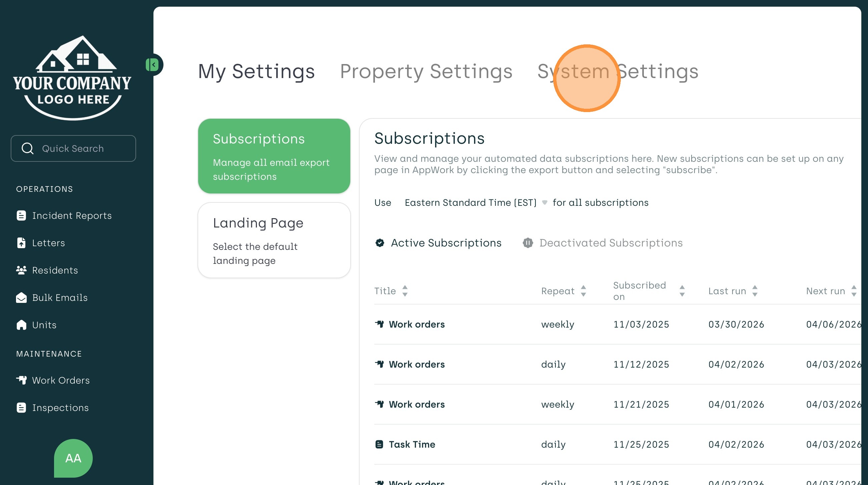Switch to Property Settings tab
The width and height of the screenshot is (868, 485).
tap(426, 71)
